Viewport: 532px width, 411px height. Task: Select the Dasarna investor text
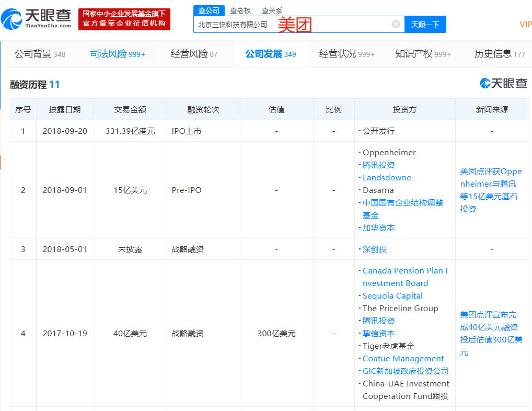point(378,190)
